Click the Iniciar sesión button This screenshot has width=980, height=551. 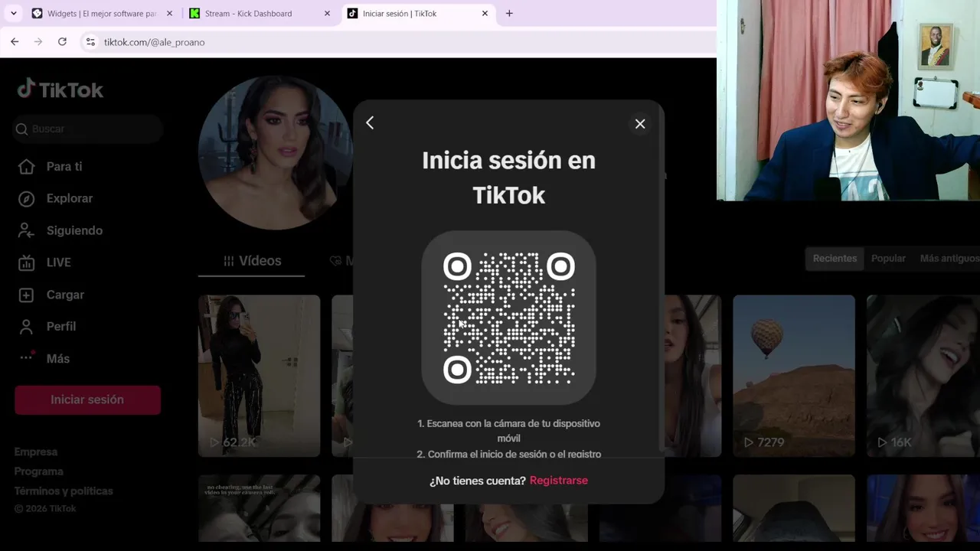click(x=87, y=399)
